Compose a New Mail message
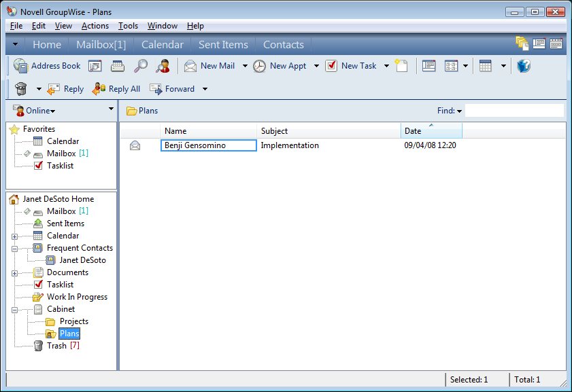Screen dimensions: 572x392 (209, 66)
